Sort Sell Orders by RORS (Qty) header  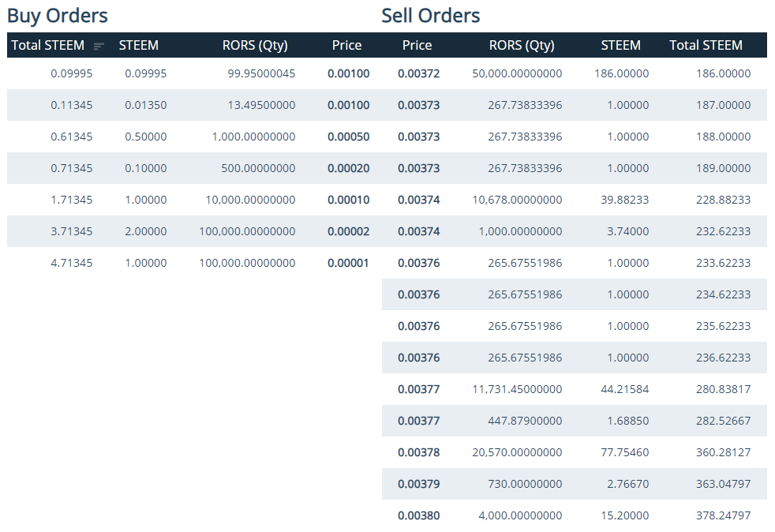point(522,45)
